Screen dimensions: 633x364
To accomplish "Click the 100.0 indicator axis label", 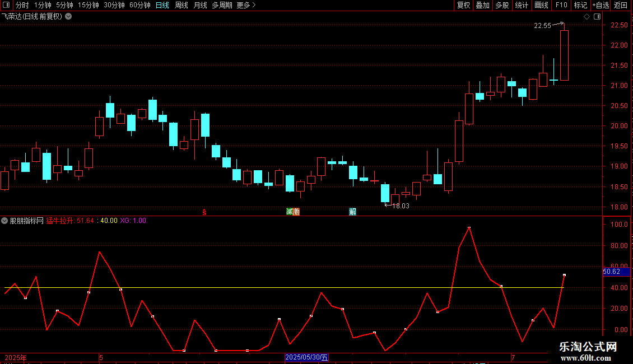I will (x=620, y=225).
